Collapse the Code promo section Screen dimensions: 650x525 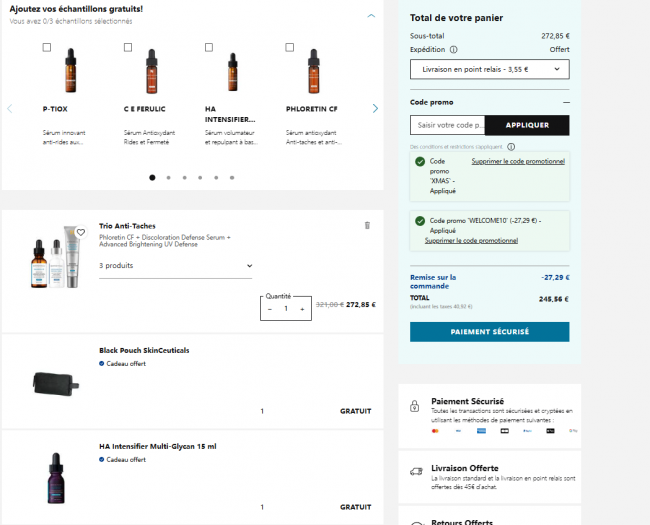coord(565,102)
